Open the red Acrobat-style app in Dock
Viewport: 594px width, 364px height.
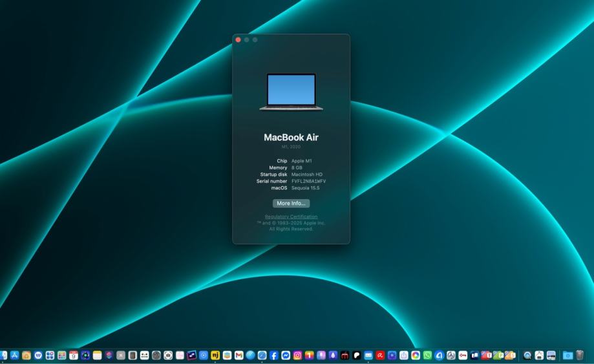point(380,356)
